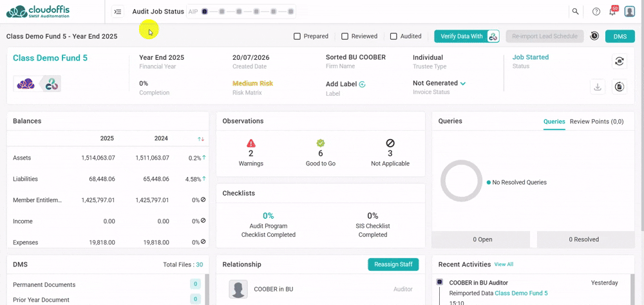Tick the Prepared checkbox
This screenshot has width=644, height=305.
(x=297, y=36)
